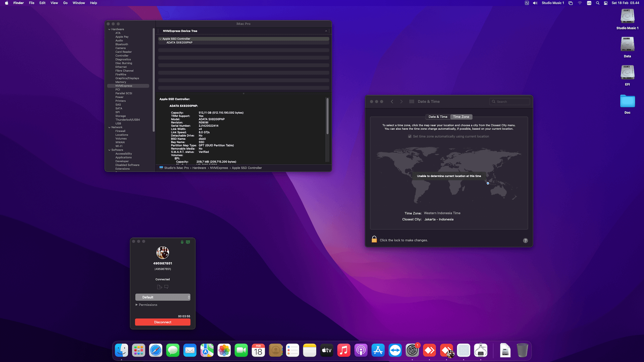Viewport: 644px width, 362px height.
Task: Open Contacts from the Dock
Action: pyautogui.click(x=275, y=351)
